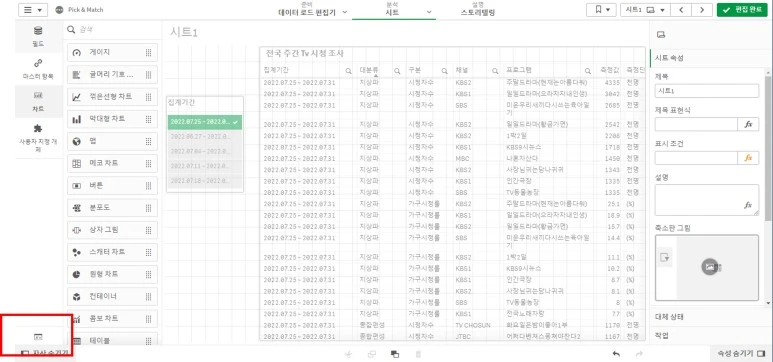The image size is (773, 362).
Task: Click the sheet properties icon above 시트 속성
Action: (x=662, y=35)
